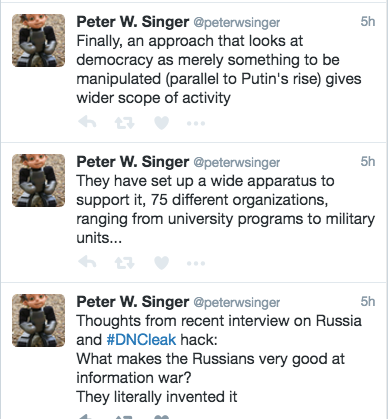Open the 5h timestamp on the first tweet
The height and width of the screenshot is (419, 388).
[368, 22]
